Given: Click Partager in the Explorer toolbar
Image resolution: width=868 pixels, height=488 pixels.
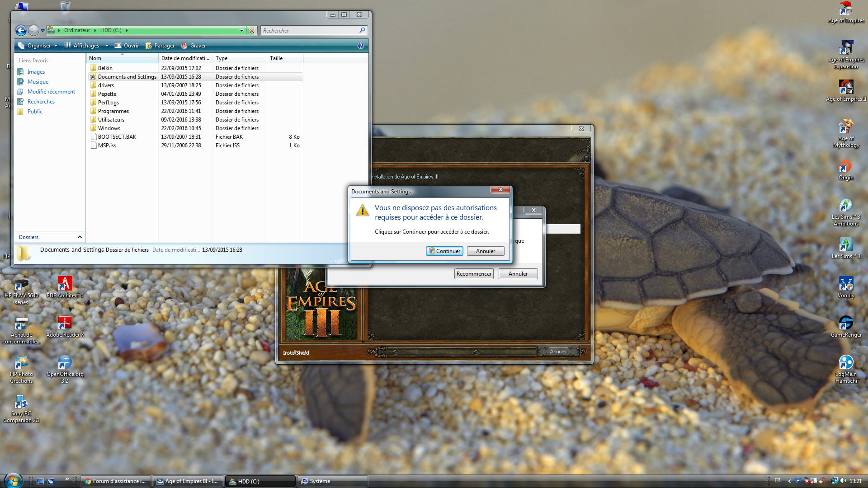Looking at the screenshot, I should click(x=160, y=46).
